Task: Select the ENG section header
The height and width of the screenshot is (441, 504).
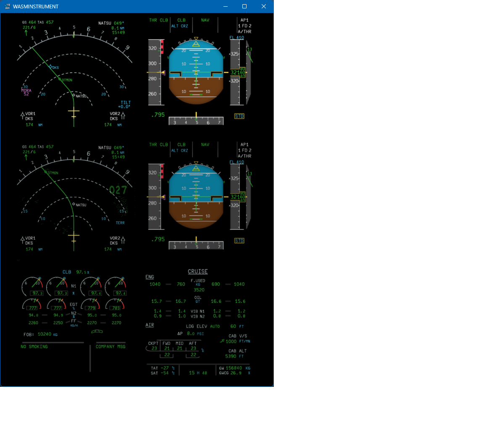Action: coord(150,277)
